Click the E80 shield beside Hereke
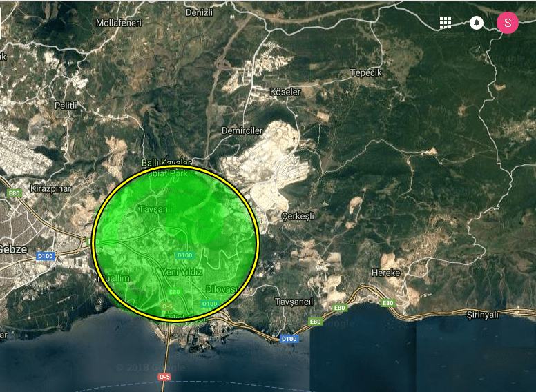 (x=387, y=303)
